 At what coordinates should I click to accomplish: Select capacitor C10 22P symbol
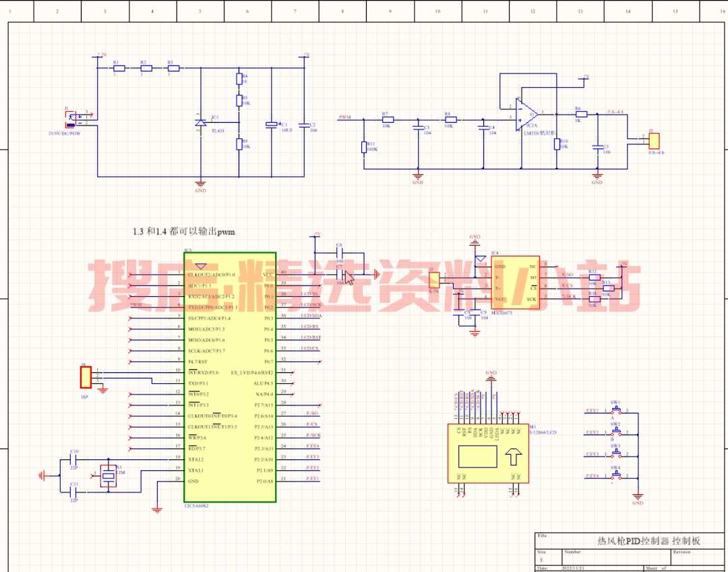point(74,459)
